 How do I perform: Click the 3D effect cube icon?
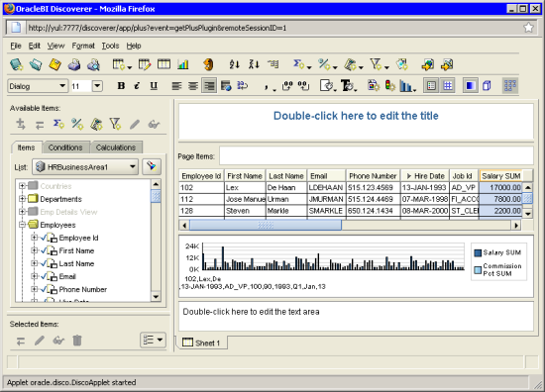(x=487, y=86)
